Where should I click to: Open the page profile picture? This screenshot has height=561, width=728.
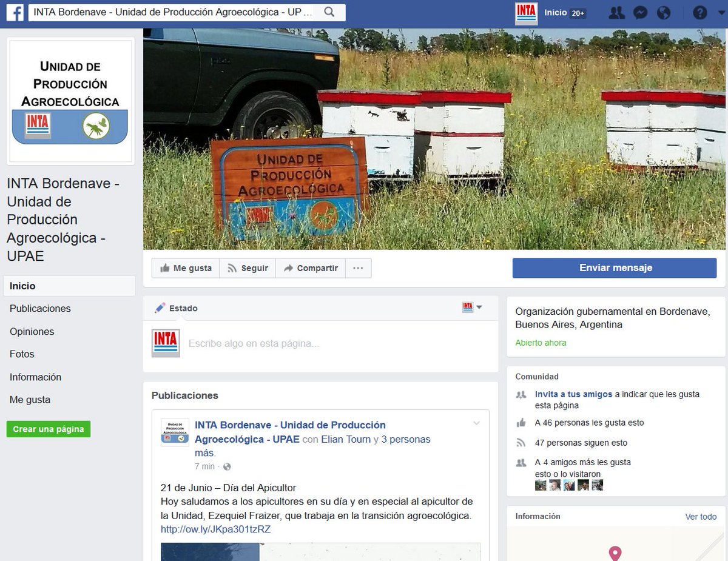click(70, 101)
